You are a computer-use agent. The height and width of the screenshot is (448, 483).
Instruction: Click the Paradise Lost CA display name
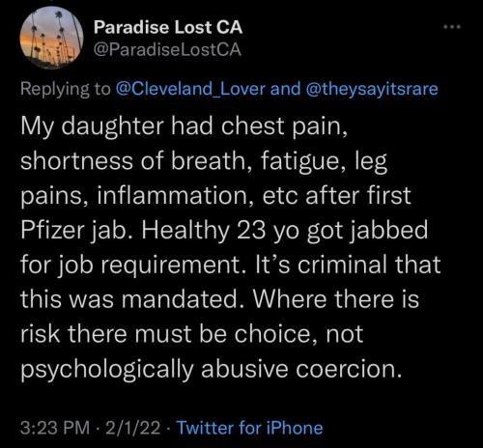click(x=168, y=27)
